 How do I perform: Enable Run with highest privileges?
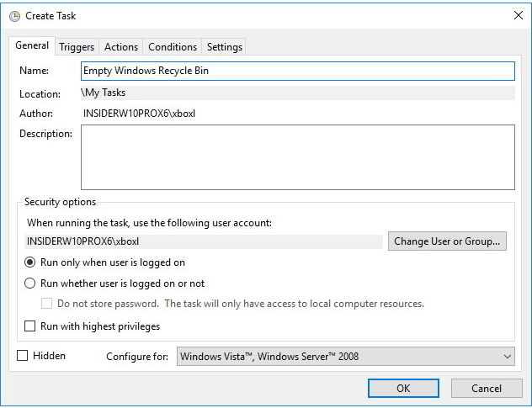31,326
